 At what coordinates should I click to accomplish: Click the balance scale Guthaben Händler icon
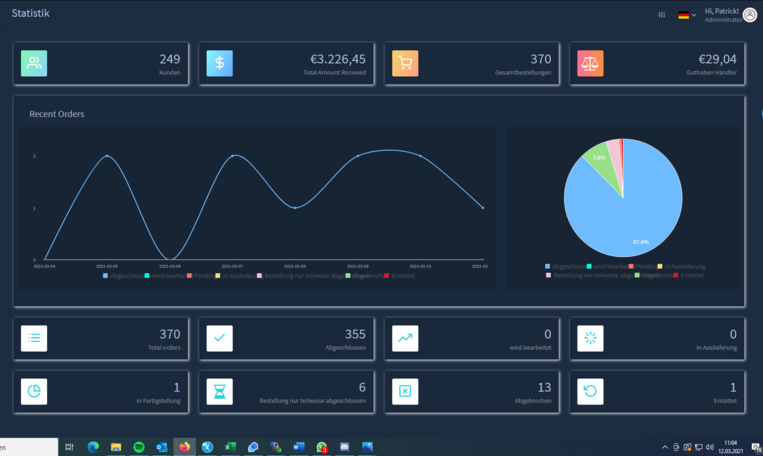pos(590,63)
